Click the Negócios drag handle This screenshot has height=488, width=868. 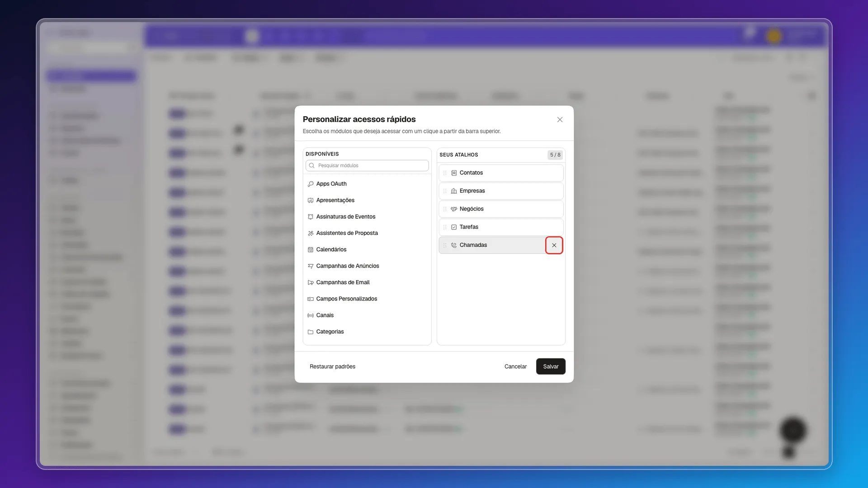445,209
